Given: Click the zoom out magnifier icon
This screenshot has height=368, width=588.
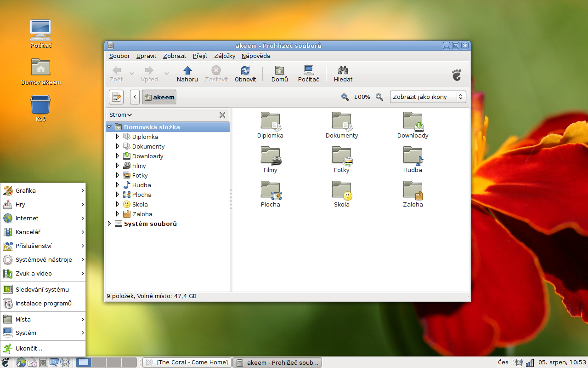Looking at the screenshot, I should [x=345, y=97].
